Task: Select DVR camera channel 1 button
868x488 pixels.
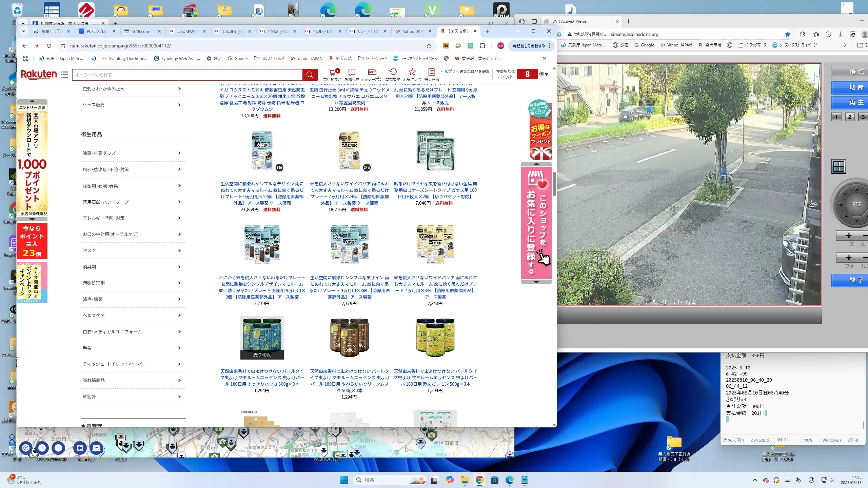Action: pos(836,117)
